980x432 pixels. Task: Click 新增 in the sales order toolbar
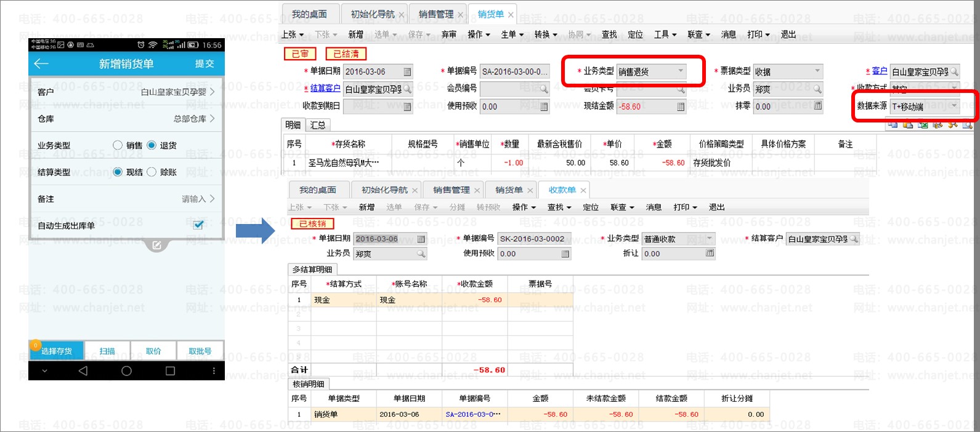point(356,34)
